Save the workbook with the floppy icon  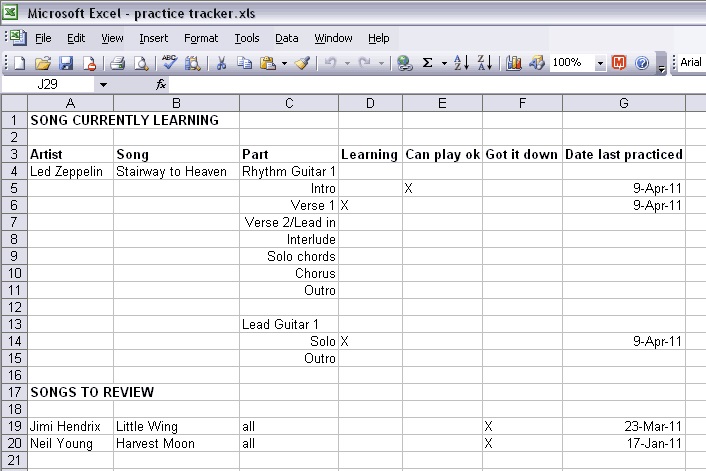(66, 63)
